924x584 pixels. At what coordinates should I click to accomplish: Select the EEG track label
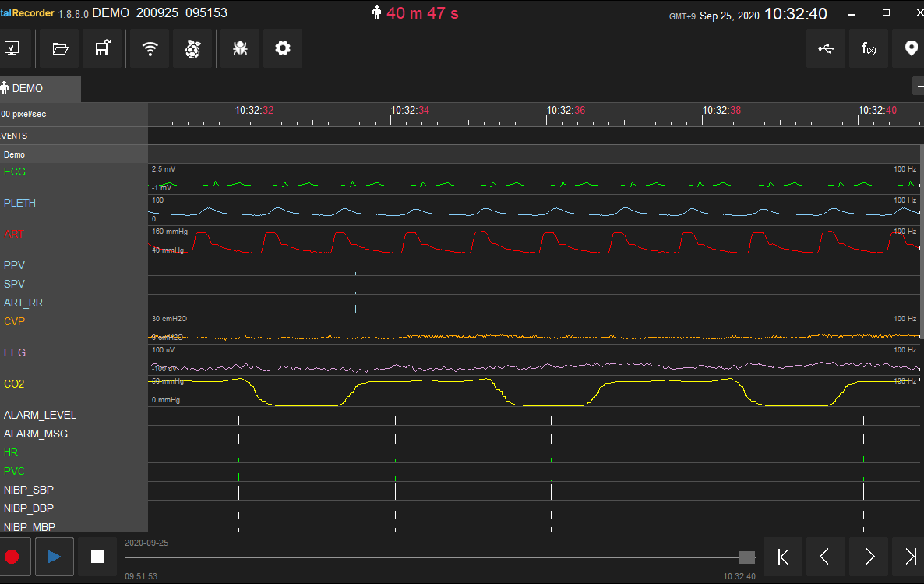(x=15, y=352)
